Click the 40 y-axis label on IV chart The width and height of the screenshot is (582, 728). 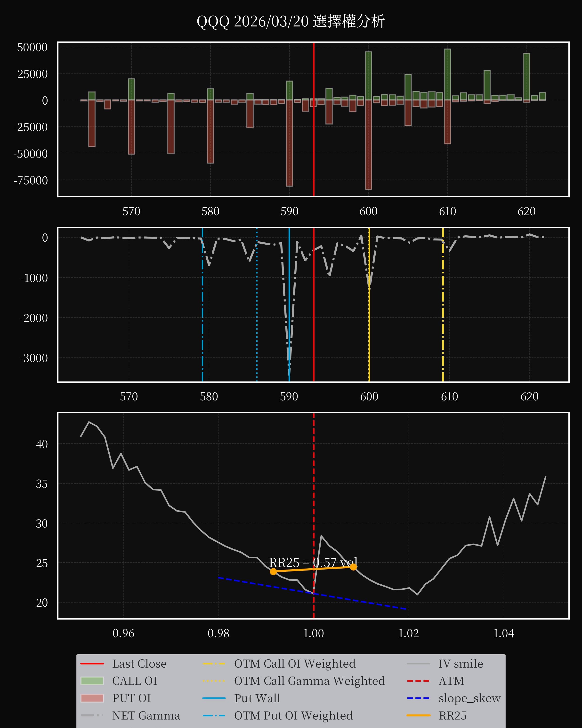42,444
